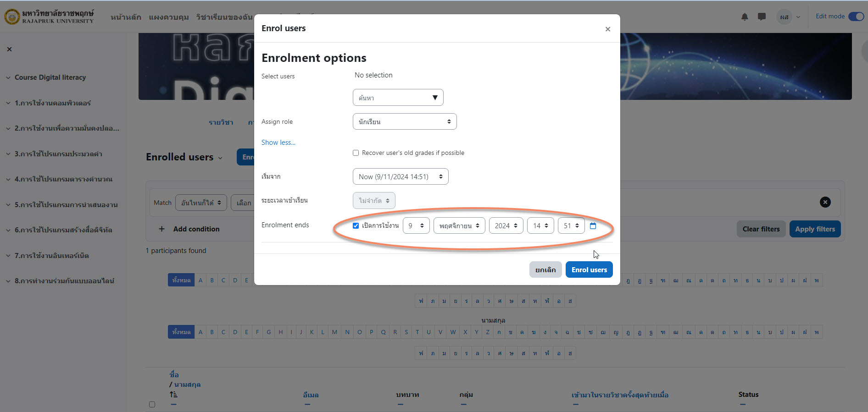
Task: Open the enrolment end date calendar picker
Action: (x=593, y=225)
